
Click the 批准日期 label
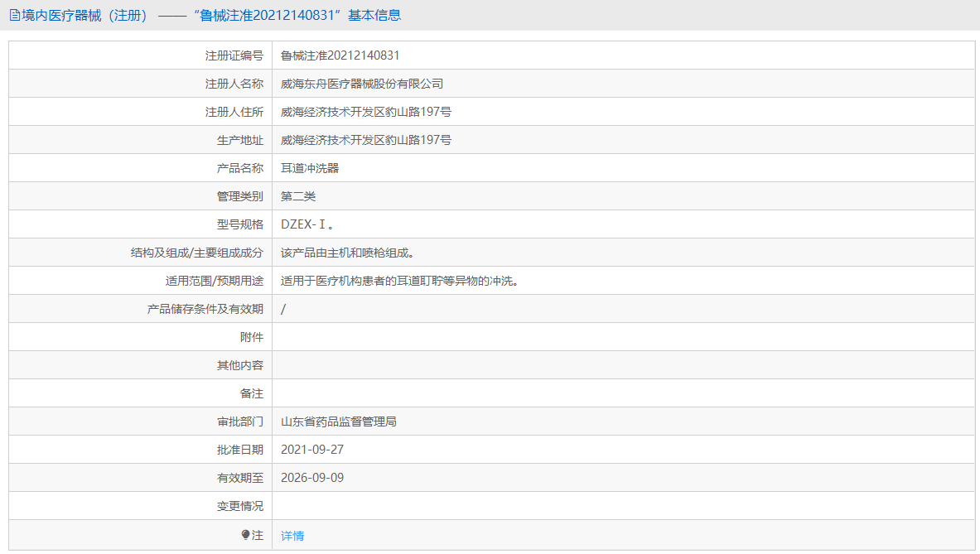(x=240, y=450)
